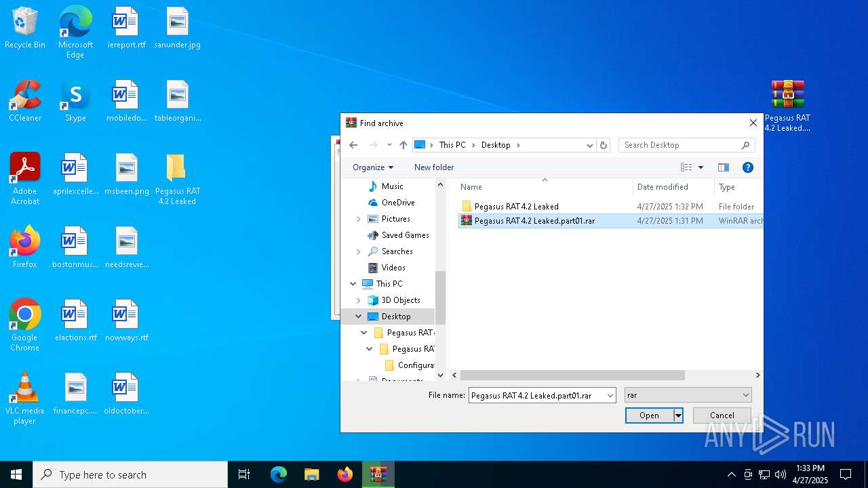Click the horizontal scrollbar of file list
Viewport: 868px width, 488px height.
(x=573, y=375)
